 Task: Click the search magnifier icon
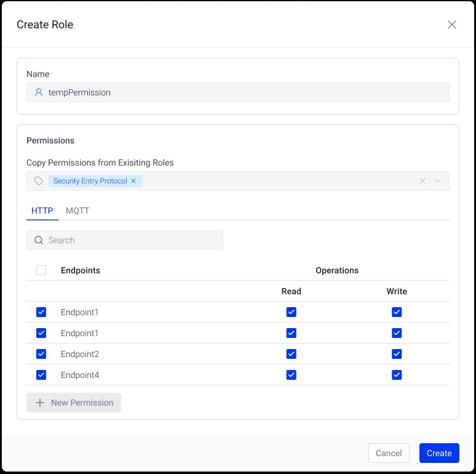[39, 240]
